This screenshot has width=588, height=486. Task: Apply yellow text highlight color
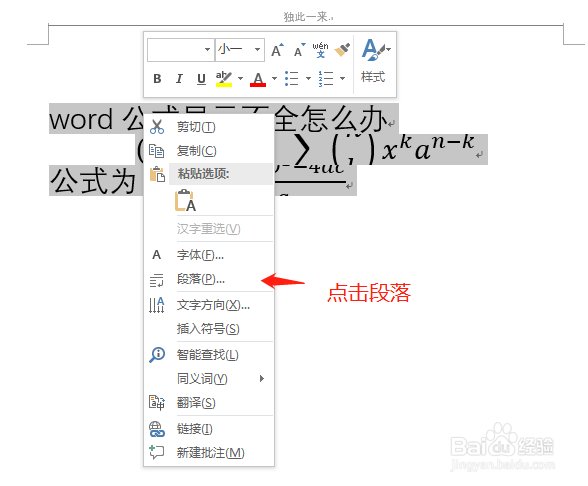224,79
